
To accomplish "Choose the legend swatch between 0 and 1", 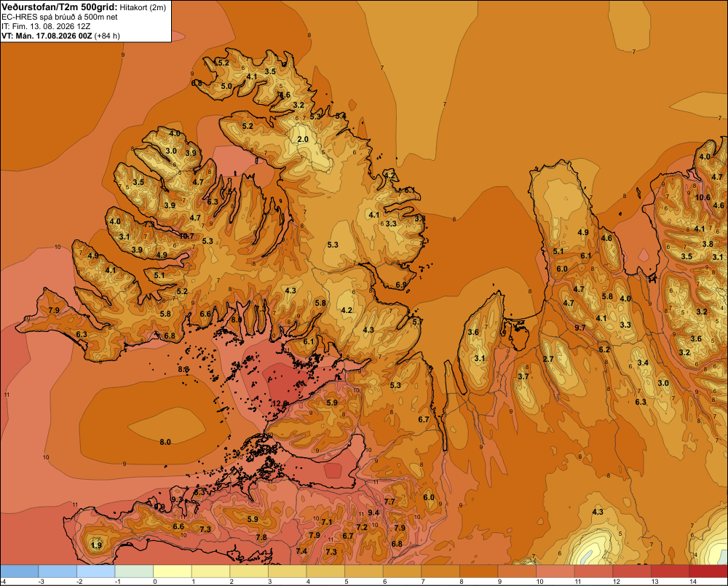I will pyautogui.click(x=173, y=571).
